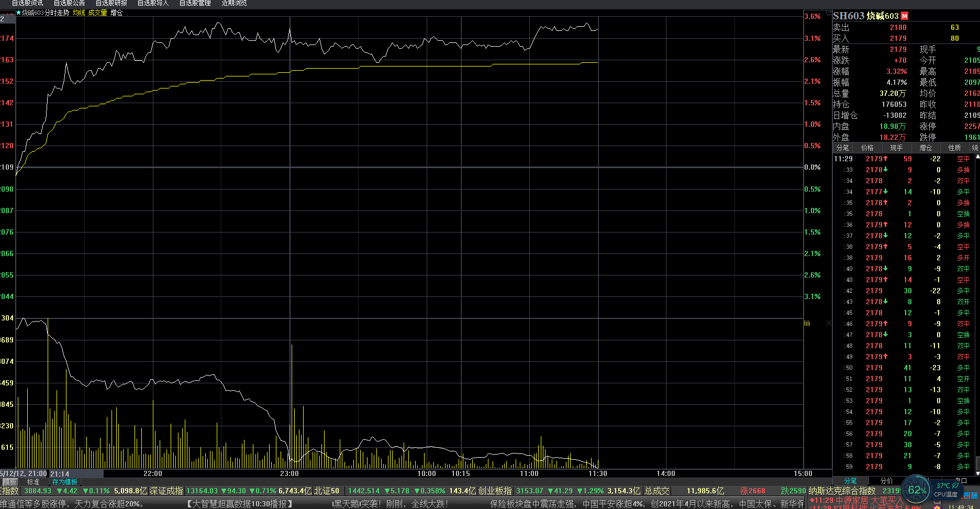Click the small bar-chart icon beside the volume pane
The width and height of the screenshot is (980, 509).
(807, 323)
